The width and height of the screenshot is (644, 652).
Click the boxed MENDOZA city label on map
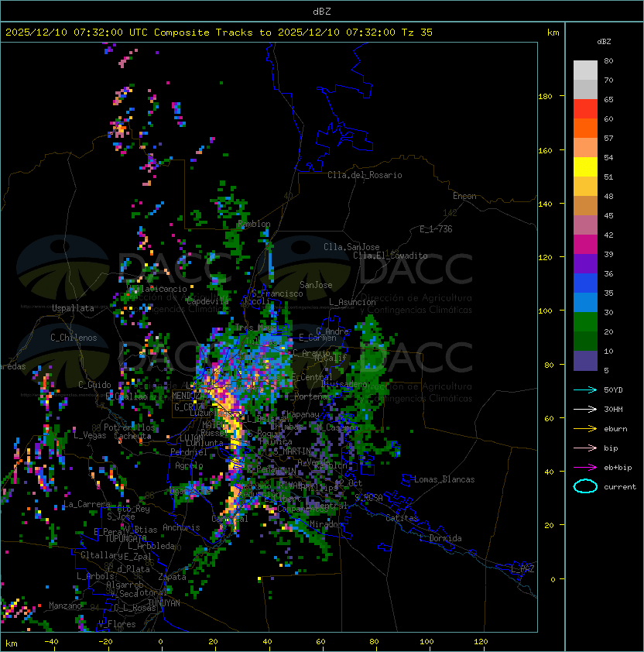coord(188,395)
